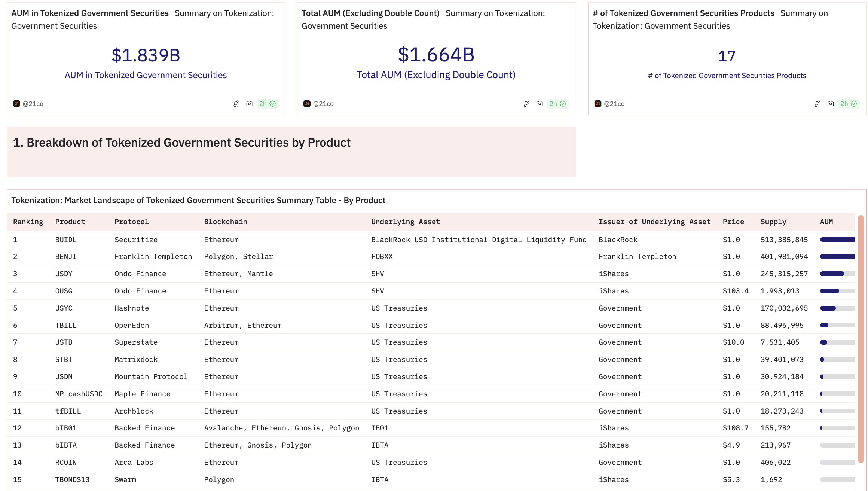
Task: Sort the table by the AUM column header
Action: click(x=826, y=222)
